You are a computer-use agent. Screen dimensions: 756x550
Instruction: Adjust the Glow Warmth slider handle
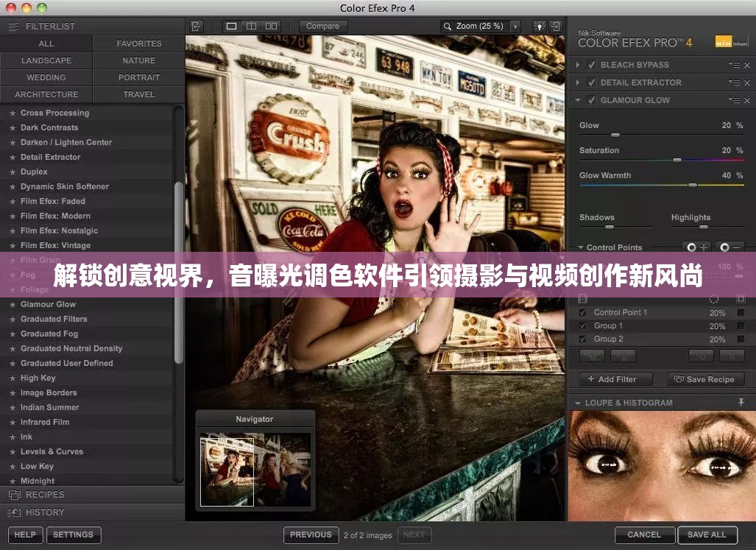coord(693,185)
